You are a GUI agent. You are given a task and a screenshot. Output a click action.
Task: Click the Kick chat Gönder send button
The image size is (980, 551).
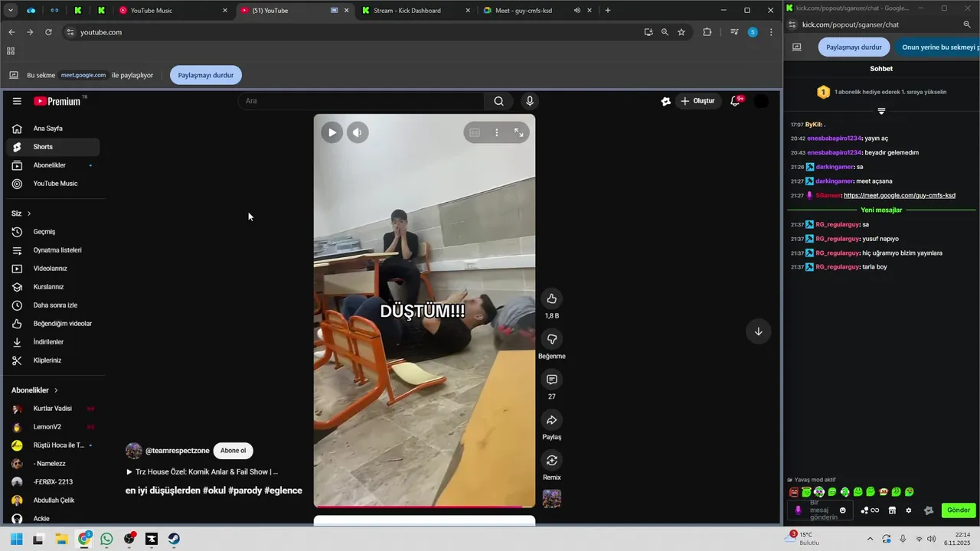click(x=959, y=510)
